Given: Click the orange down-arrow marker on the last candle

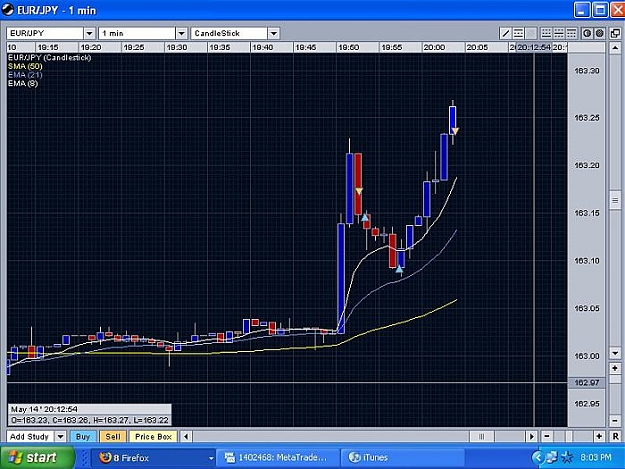Looking at the screenshot, I should [455, 131].
